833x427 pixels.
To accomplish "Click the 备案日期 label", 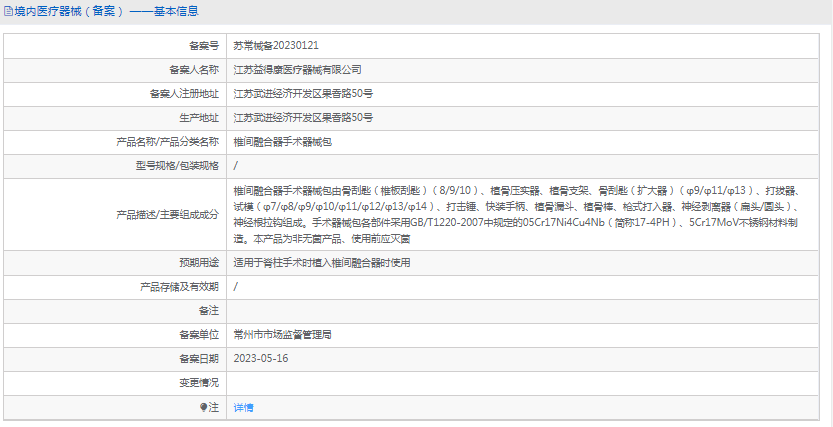I will click(199, 358).
